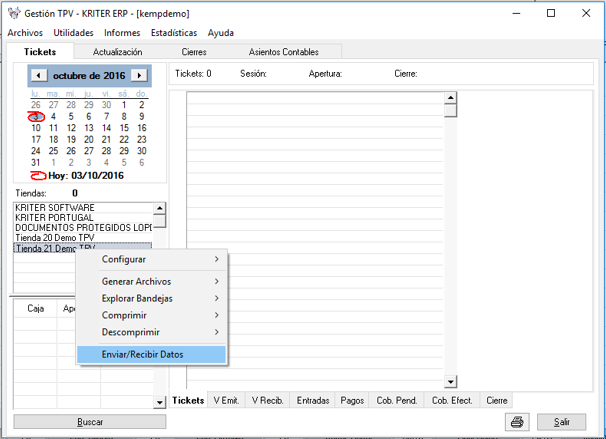This screenshot has height=439, width=606.
Task: Expand the Configurar submenu
Action: (152, 260)
